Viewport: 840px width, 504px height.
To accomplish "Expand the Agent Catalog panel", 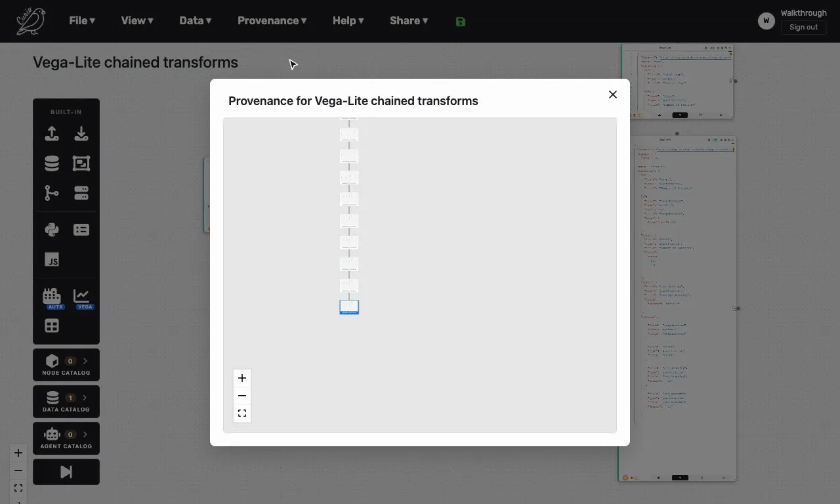I will 66,438.
